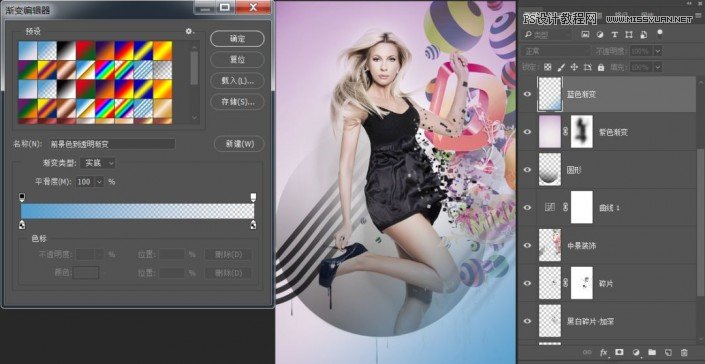Image resolution: width=705 pixels, height=364 pixels.
Task: Click 复位 button in Gradient Editor
Action: click(x=237, y=59)
